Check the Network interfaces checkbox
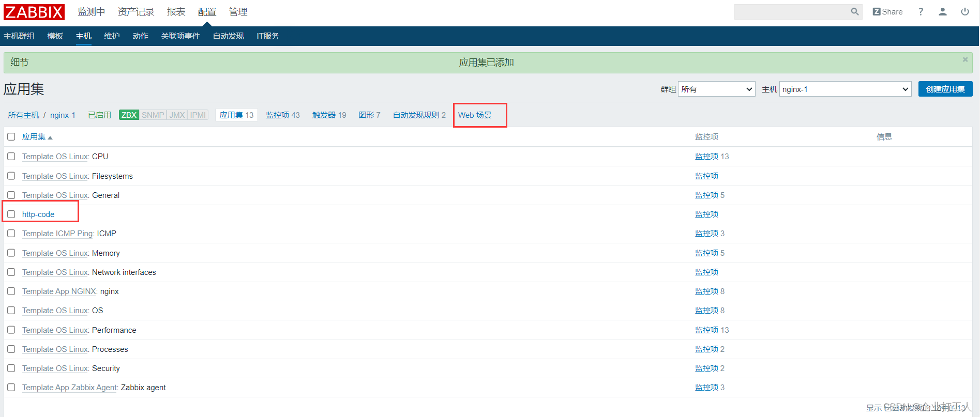Screen dimensions: 980x417 [x=11, y=272]
